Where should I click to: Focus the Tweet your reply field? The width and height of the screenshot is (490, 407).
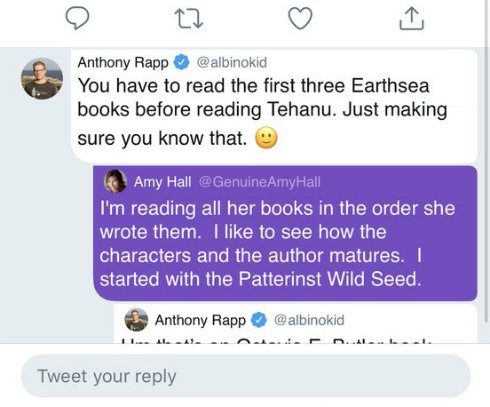click(x=246, y=376)
